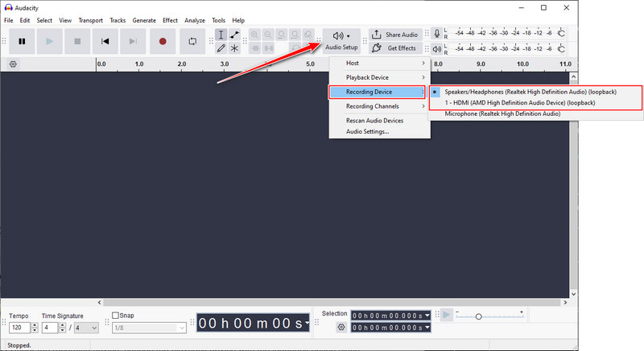The width and height of the screenshot is (644, 351).
Task: Open the Tracks menu
Action: (x=118, y=20)
